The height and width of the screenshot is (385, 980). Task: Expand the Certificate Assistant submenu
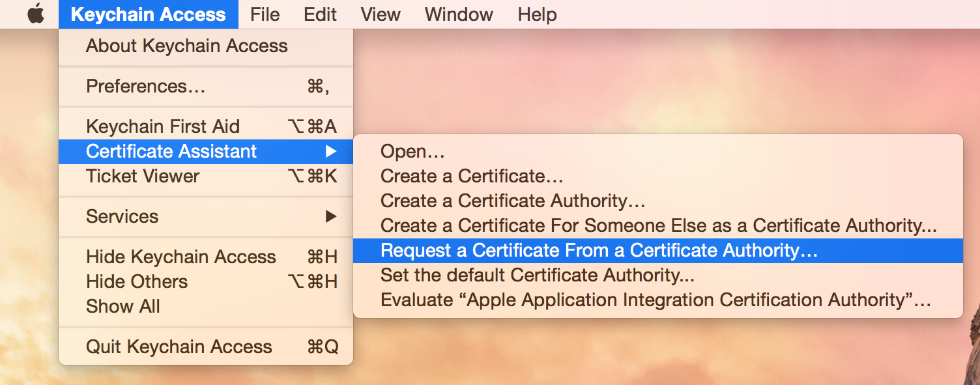pos(171,151)
